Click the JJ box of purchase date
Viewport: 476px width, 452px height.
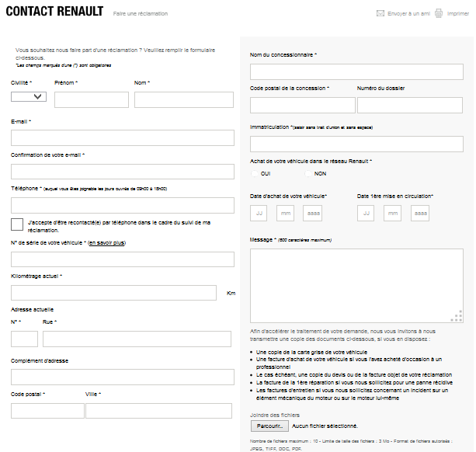pos(259,213)
